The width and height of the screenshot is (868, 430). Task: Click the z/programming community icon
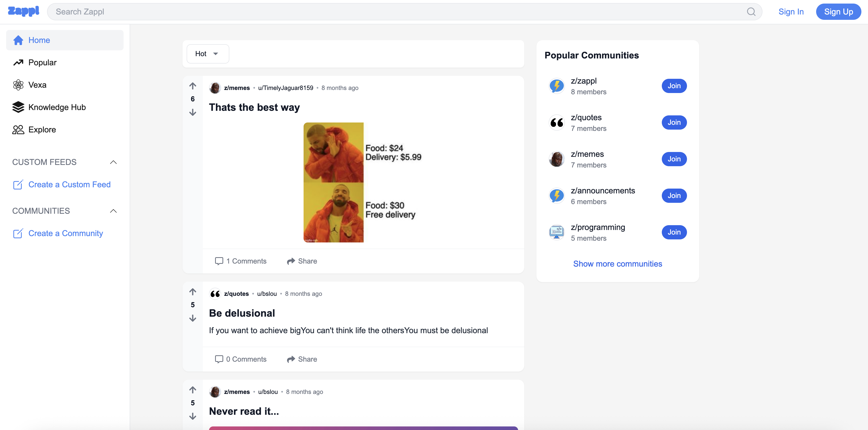pyautogui.click(x=557, y=232)
